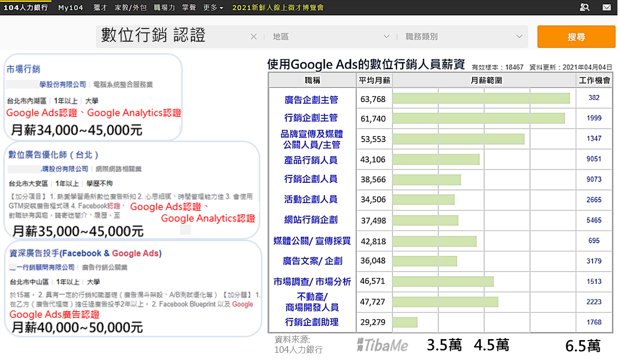The image size is (620, 364).
Task: Open the 獵才 menu item
Action: [x=100, y=8]
